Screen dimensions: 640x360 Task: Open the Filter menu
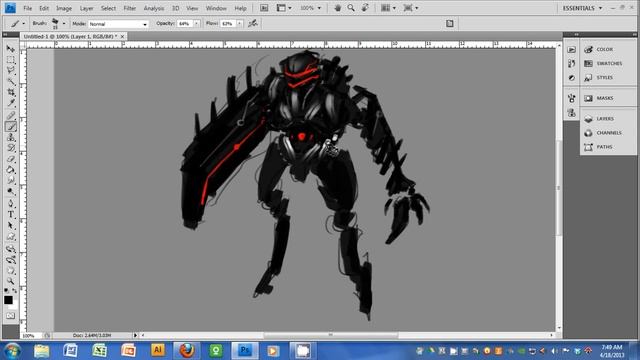(129, 8)
